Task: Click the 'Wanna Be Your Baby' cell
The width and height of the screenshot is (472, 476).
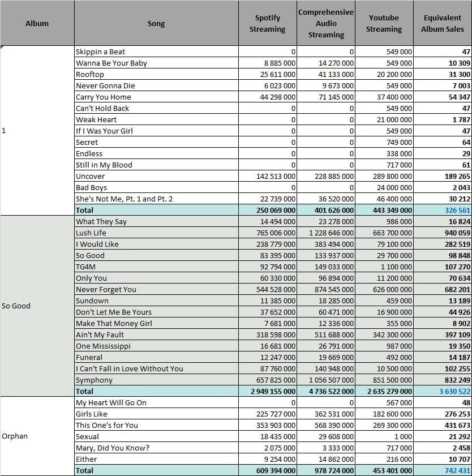Action: click(x=156, y=63)
